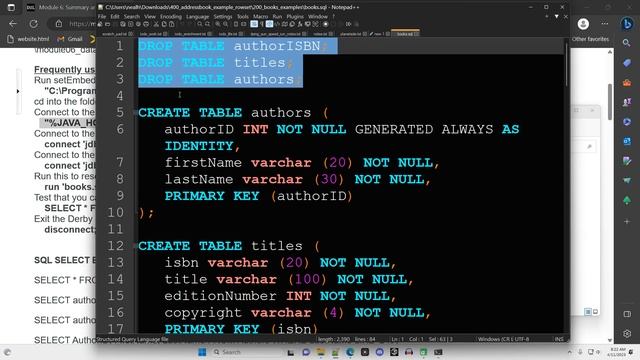Open the Bing Copilot sidebar icon
Image resolution: width=640 pixels, height=360 pixels.
click(627, 24)
